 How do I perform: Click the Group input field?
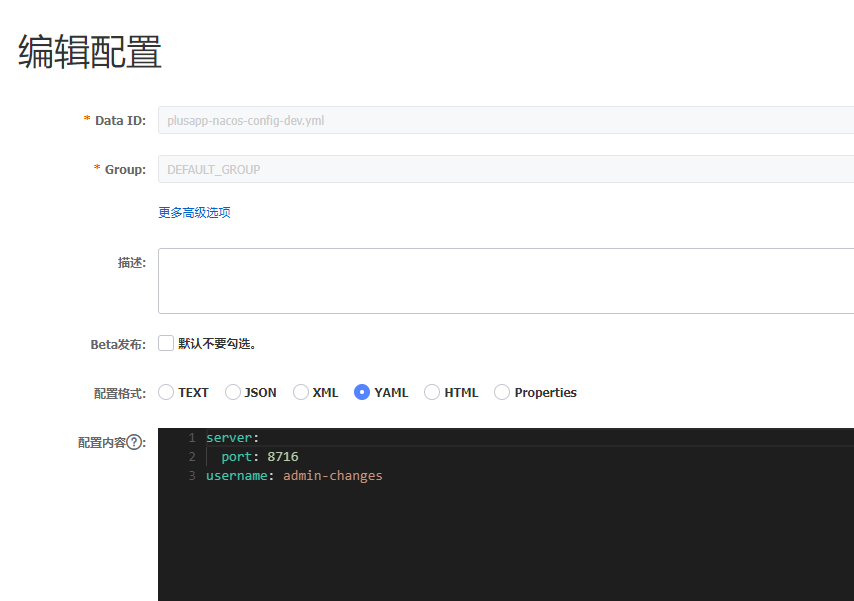pyautogui.click(x=506, y=169)
